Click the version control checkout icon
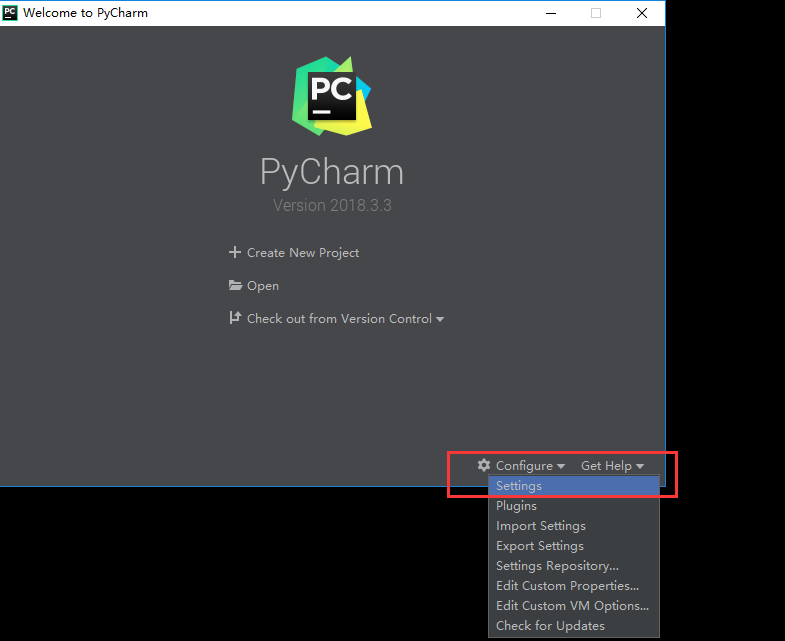This screenshot has height=641, width=785. [235, 317]
